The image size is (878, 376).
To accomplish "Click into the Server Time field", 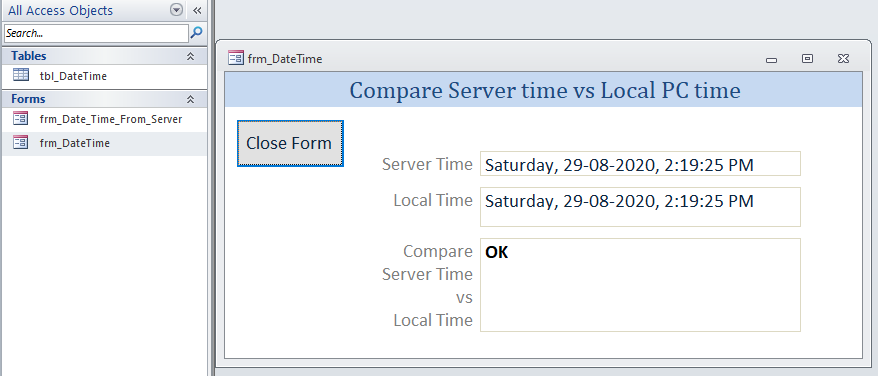I will pyautogui.click(x=640, y=164).
